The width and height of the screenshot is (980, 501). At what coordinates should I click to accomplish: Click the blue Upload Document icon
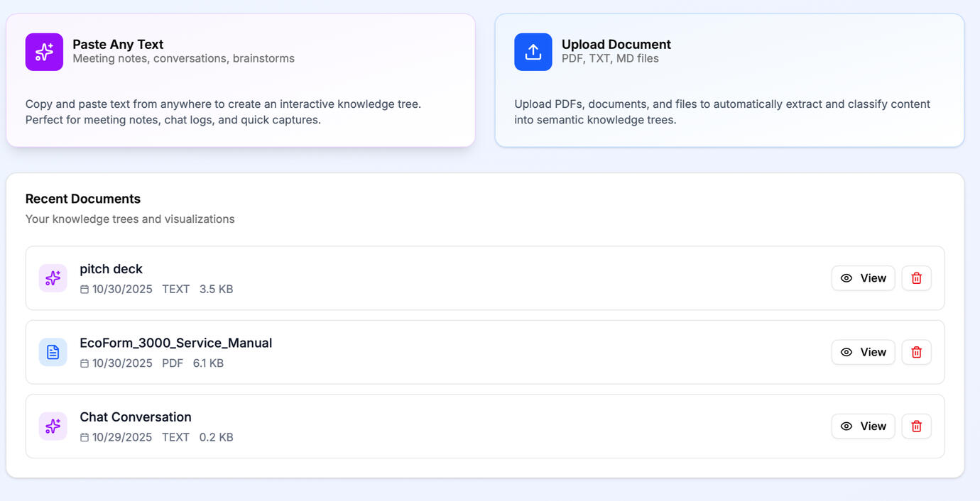[533, 52]
